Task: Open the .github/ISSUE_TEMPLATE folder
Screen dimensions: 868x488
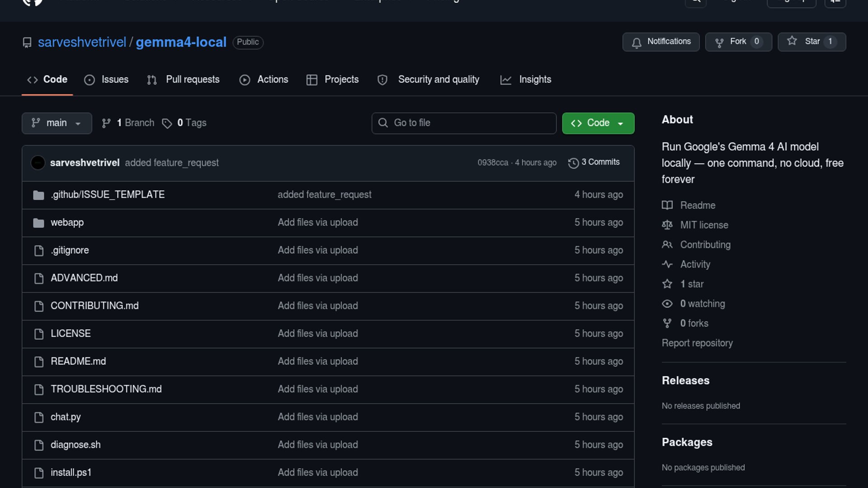Action: 108,195
